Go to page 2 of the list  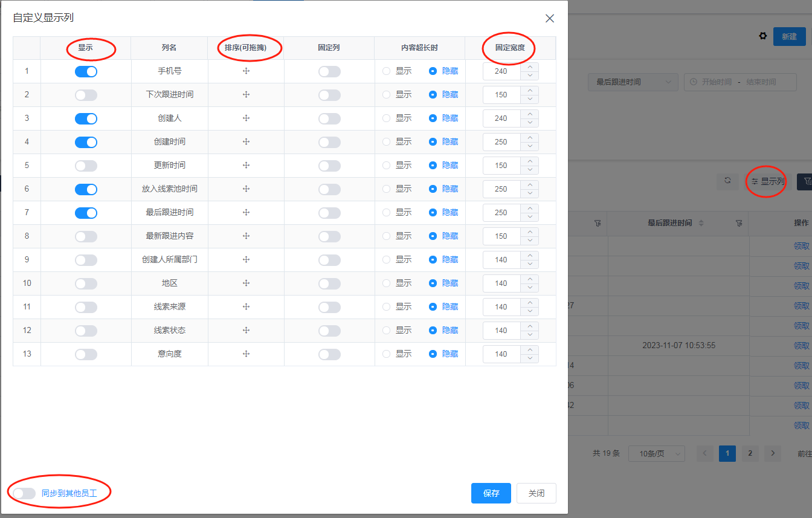750,453
